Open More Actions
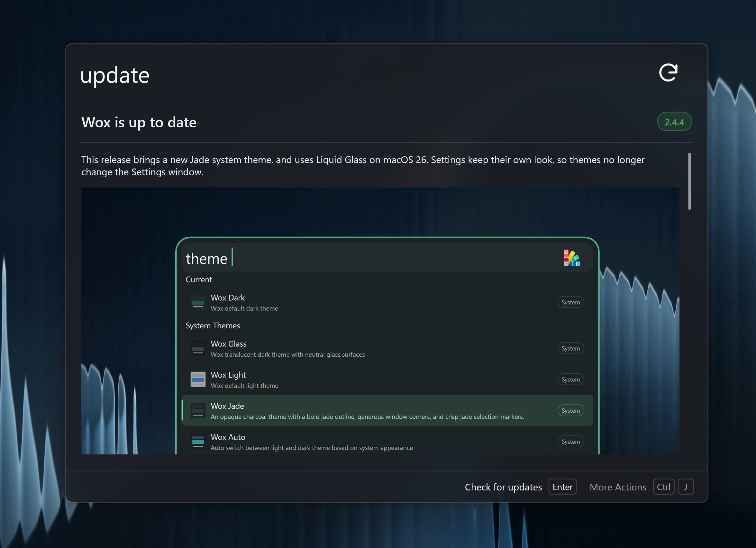This screenshot has width=756, height=548. [618, 487]
